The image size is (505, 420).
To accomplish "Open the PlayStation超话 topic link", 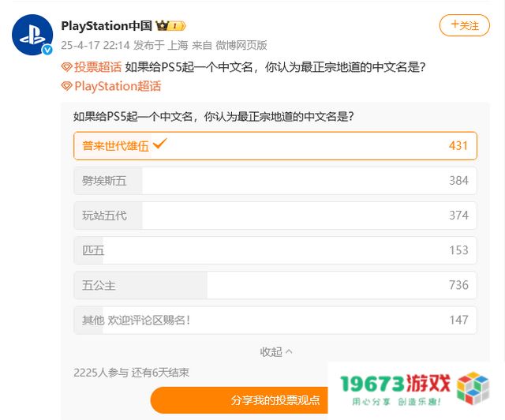I will (x=118, y=86).
